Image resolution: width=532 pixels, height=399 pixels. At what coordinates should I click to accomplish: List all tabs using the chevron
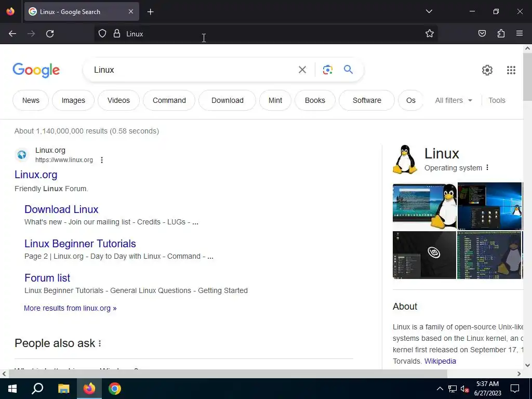click(x=429, y=11)
